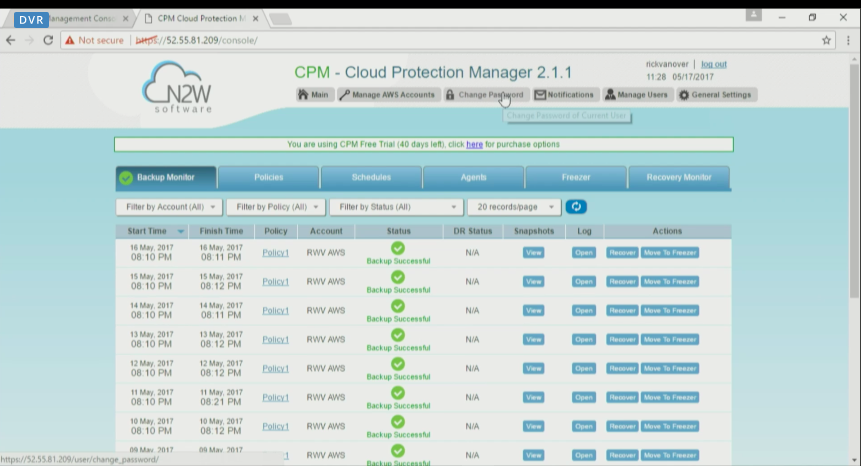This screenshot has width=863, height=466.
Task: Click the log out link
Action: pos(713,64)
